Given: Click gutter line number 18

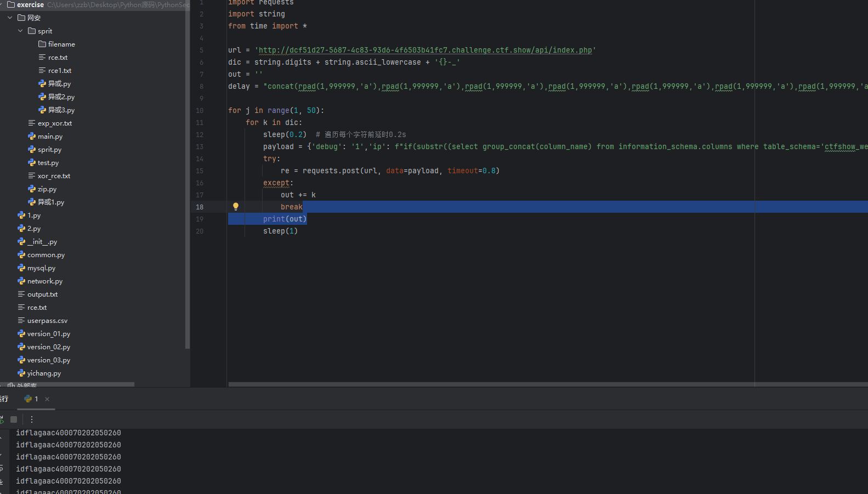Looking at the screenshot, I should click(200, 207).
